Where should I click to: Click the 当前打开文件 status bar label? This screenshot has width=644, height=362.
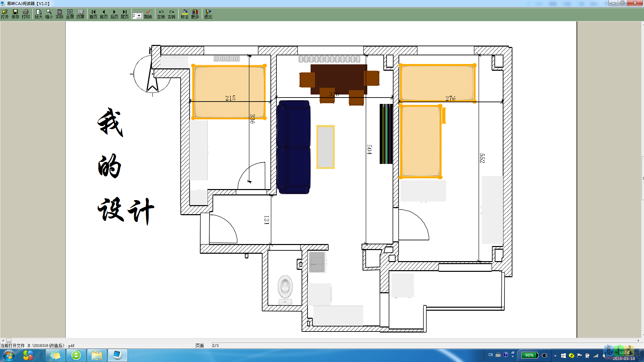(x=13, y=346)
